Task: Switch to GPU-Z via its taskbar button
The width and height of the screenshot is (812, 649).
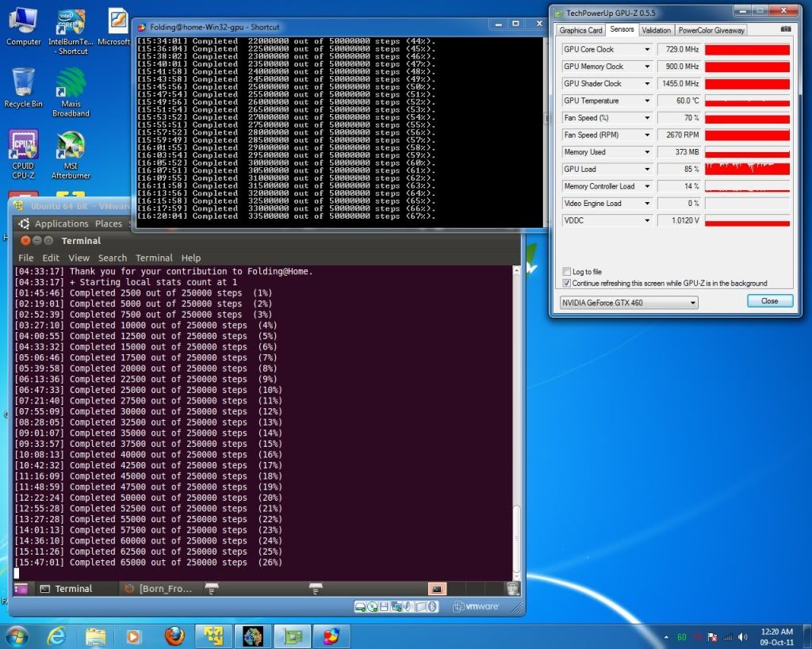Action: coord(292,636)
